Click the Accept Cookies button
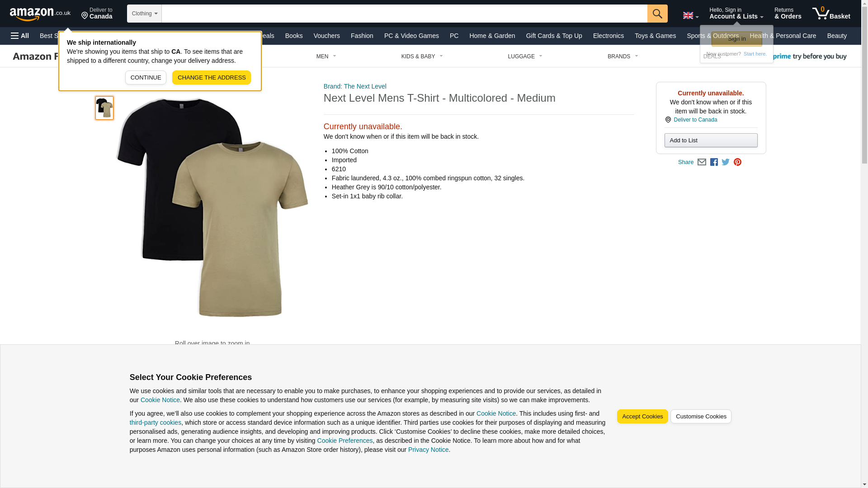The image size is (868, 488). click(x=642, y=417)
